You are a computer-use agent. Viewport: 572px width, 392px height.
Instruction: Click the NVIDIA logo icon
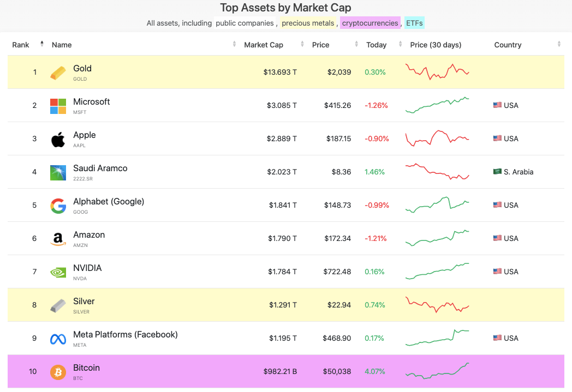[58, 273]
